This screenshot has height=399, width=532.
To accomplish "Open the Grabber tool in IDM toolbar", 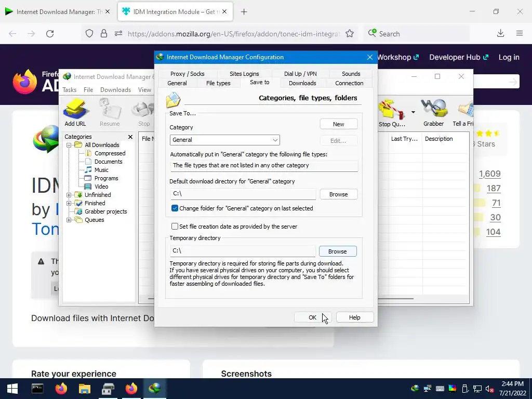I will [x=434, y=113].
